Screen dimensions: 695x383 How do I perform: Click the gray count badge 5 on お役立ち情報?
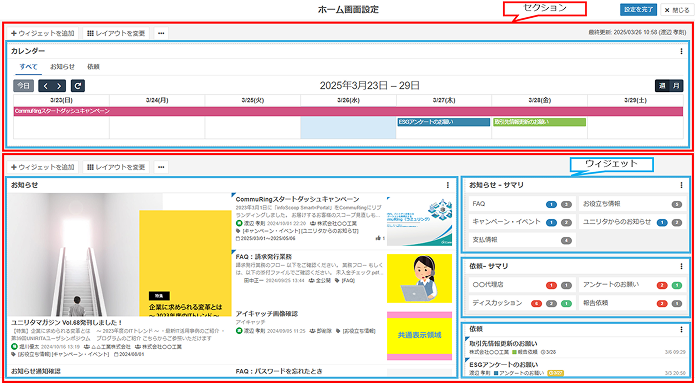(x=676, y=204)
